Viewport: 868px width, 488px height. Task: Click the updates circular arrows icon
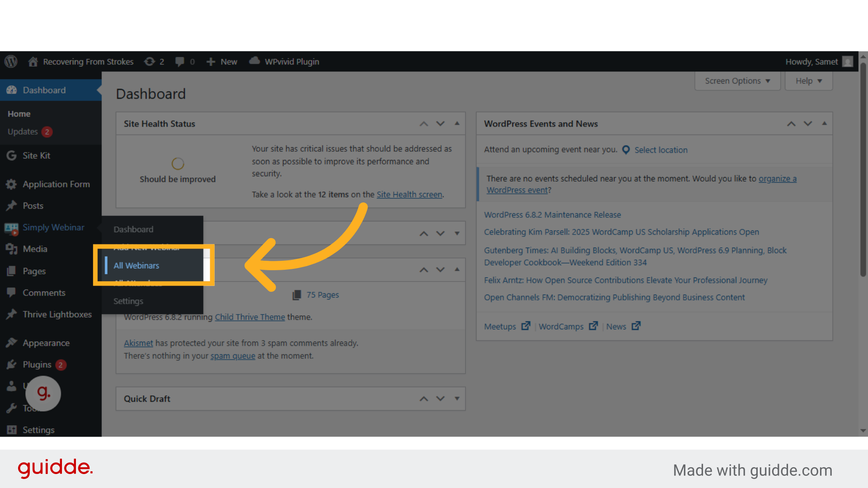point(149,61)
